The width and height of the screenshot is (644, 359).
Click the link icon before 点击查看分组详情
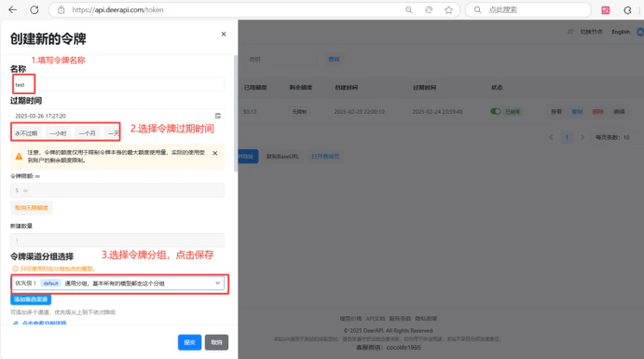15,324
